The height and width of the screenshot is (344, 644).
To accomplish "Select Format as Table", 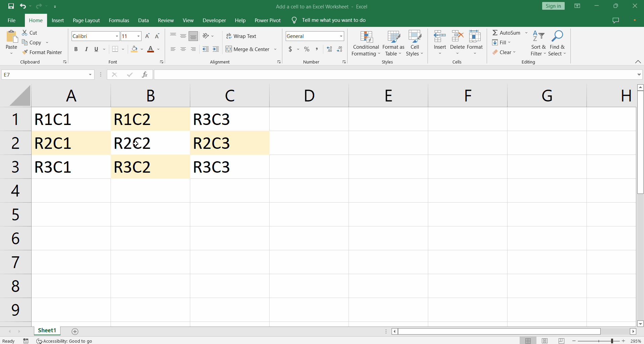I will [x=393, y=43].
